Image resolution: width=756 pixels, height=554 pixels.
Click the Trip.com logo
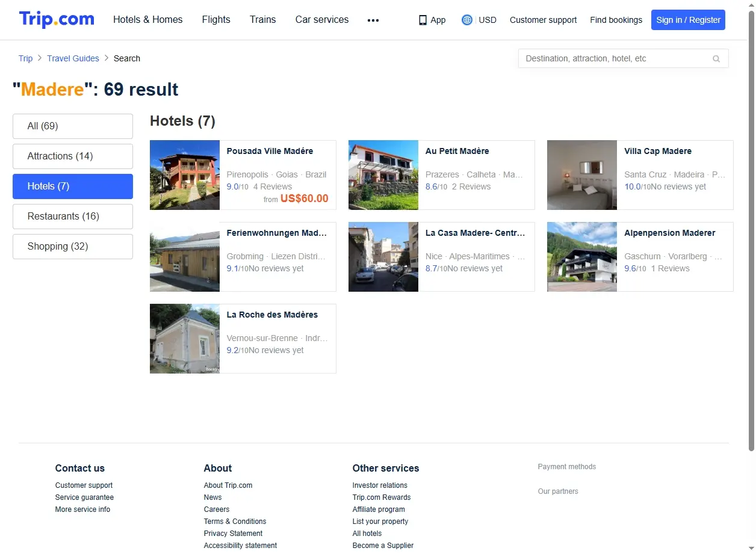click(57, 19)
